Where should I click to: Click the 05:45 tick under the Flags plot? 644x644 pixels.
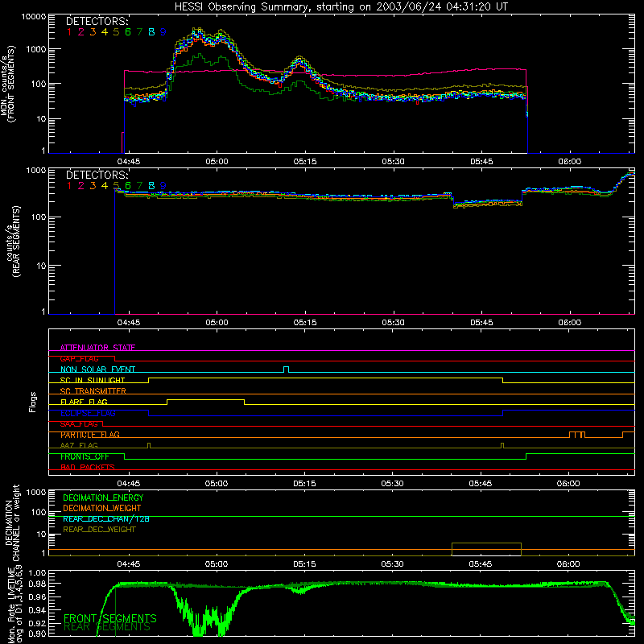pyautogui.click(x=481, y=484)
